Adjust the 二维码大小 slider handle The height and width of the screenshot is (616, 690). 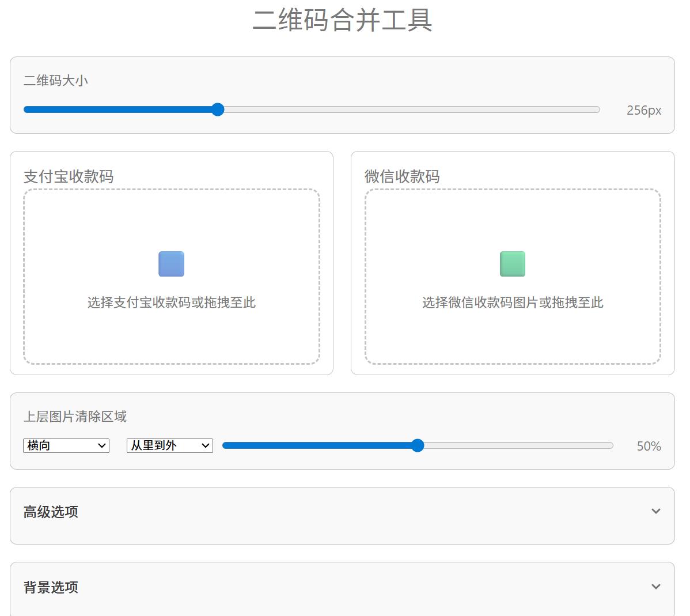tap(218, 109)
